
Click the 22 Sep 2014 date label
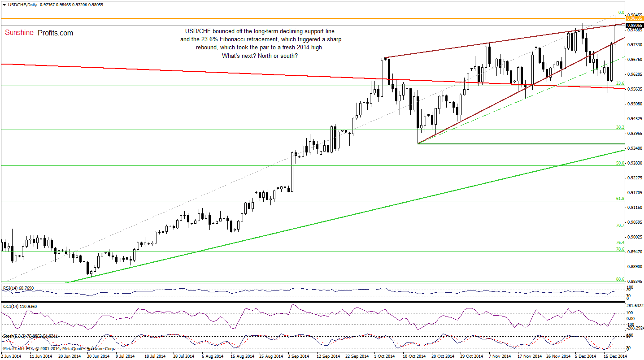(357, 356)
